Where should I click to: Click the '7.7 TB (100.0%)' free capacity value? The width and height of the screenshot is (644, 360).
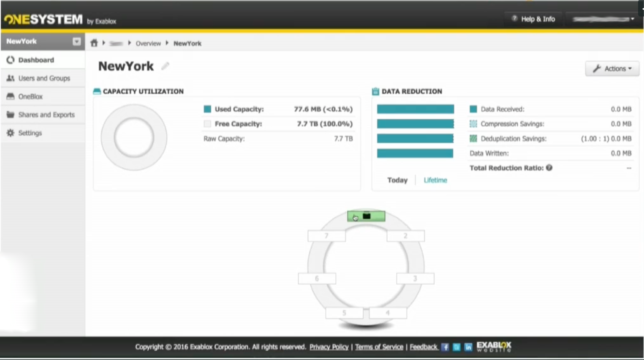324,124
